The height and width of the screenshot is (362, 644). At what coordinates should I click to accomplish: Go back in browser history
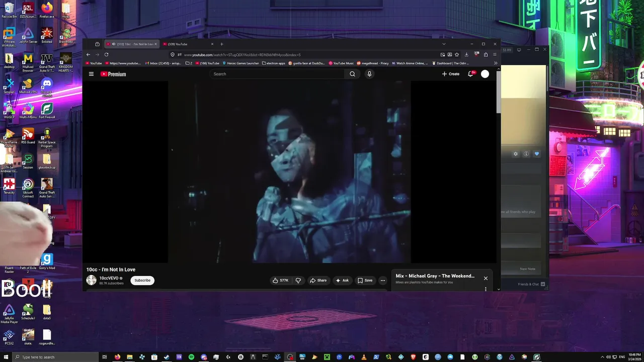(x=88, y=54)
